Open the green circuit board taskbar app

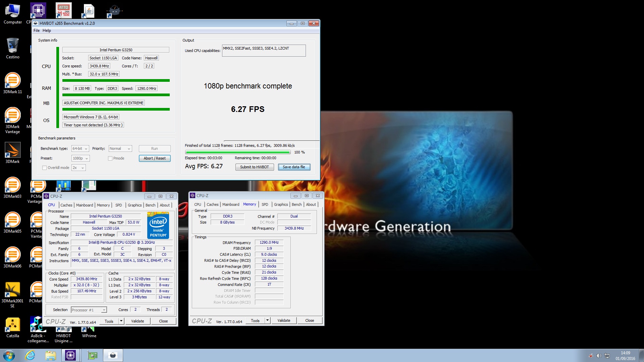click(92, 355)
